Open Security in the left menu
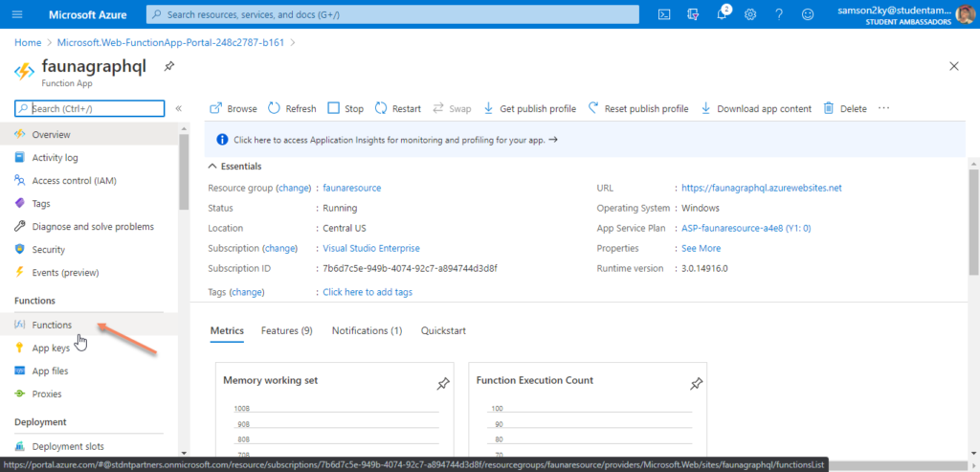This screenshot has height=472, width=980. pyautogui.click(x=89, y=250)
